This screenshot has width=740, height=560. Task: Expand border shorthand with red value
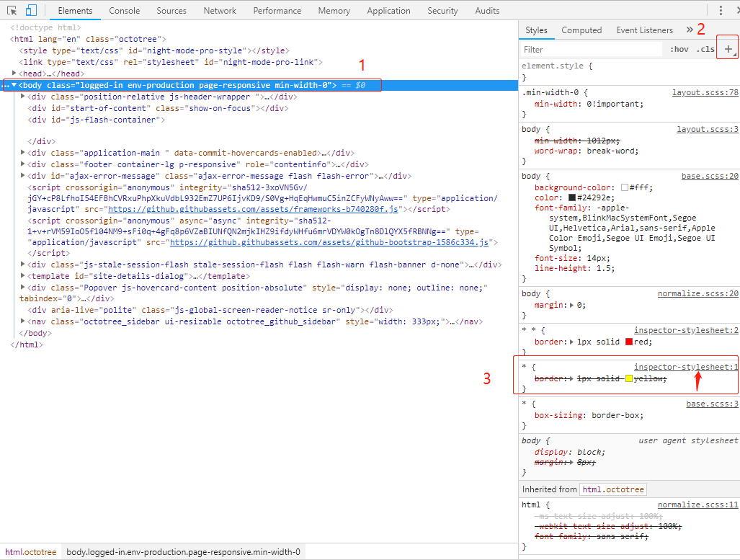[571, 342]
